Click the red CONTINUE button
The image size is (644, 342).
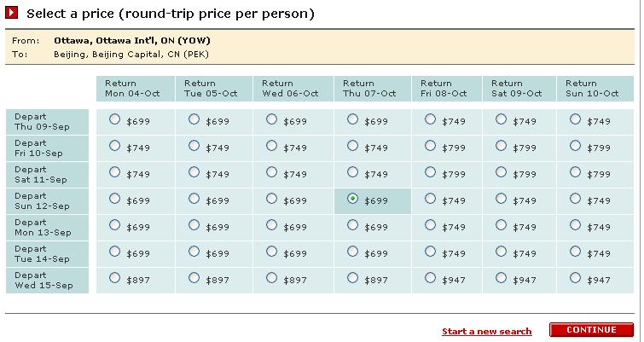coord(591,330)
